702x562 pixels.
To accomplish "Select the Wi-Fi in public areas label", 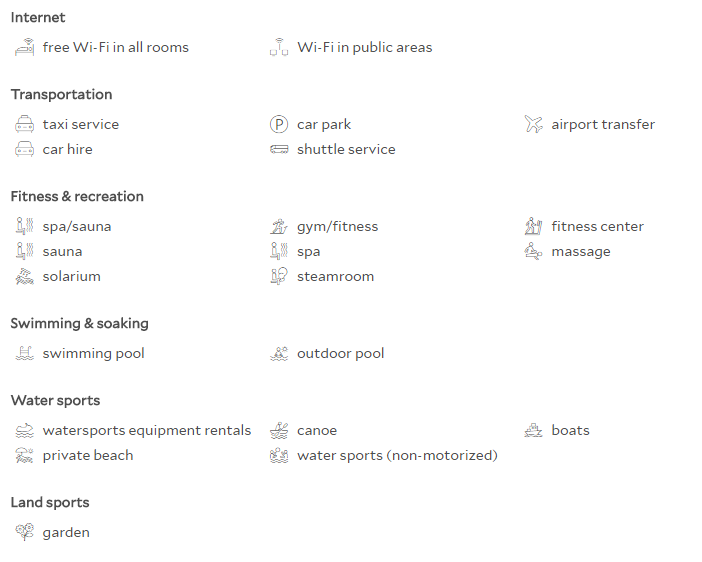I will [x=364, y=47].
